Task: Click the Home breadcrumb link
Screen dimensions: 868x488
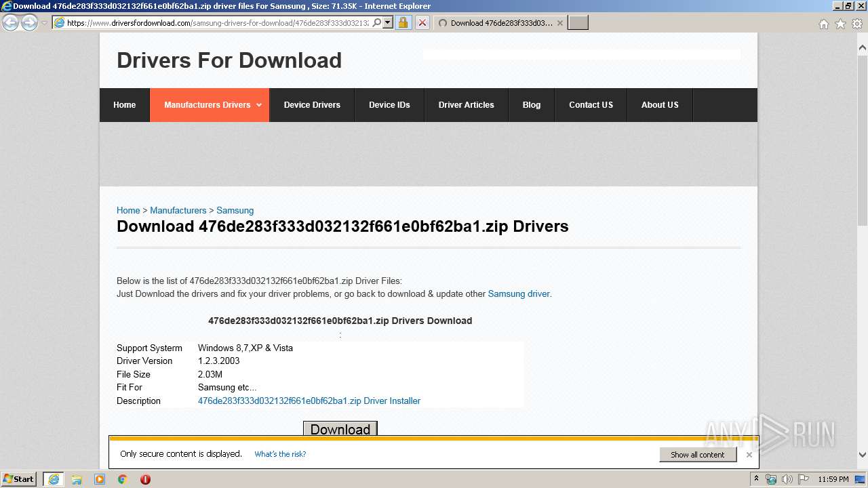Action: (x=128, y=211)
